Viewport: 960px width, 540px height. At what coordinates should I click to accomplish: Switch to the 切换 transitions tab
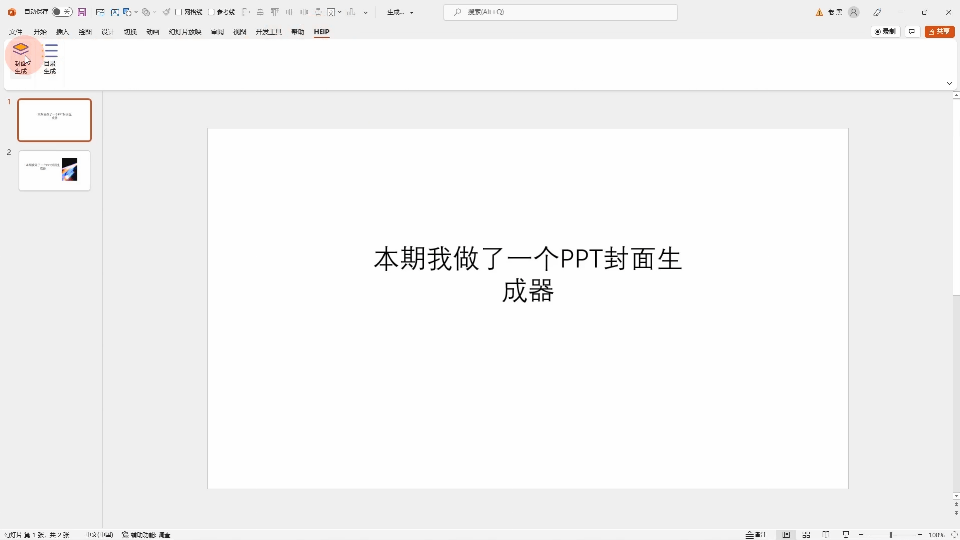(130, 32)
